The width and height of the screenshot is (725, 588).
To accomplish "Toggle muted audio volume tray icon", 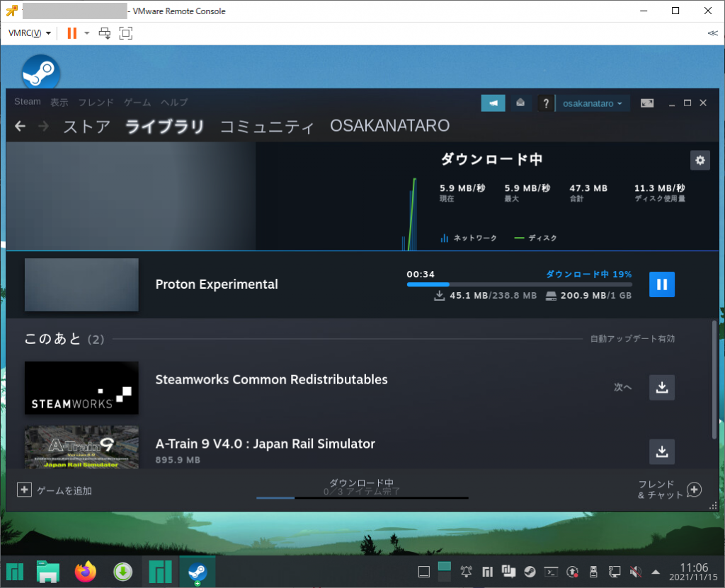I will pos(636,572).
